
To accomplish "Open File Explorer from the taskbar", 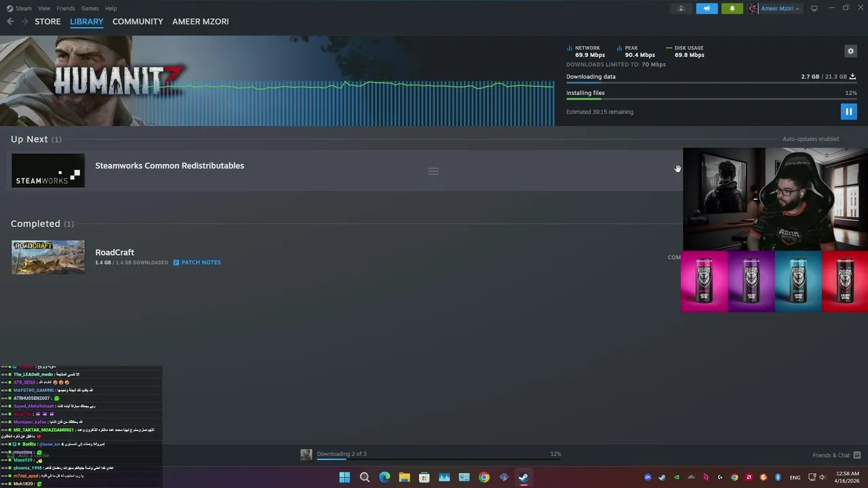I will tap(404, 477).
